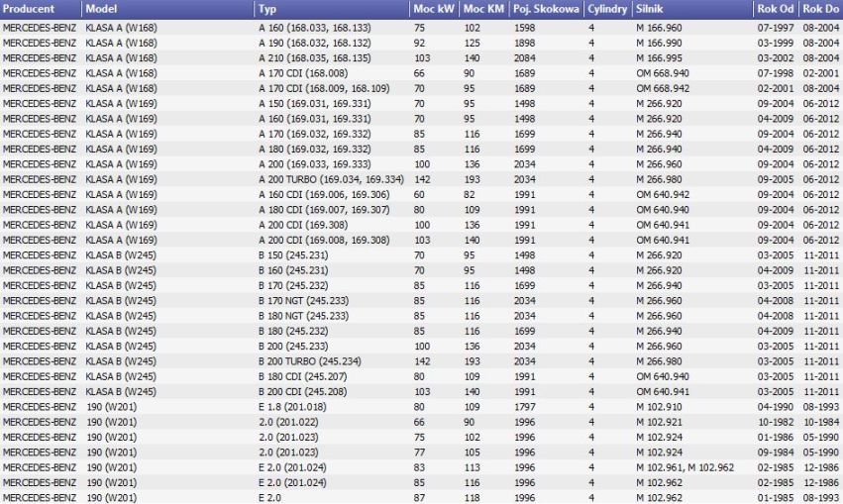Click Rok Od date 09-2005
Image resolution: width=843 pixels, height=504 pixels.
[x=776, y=179]
